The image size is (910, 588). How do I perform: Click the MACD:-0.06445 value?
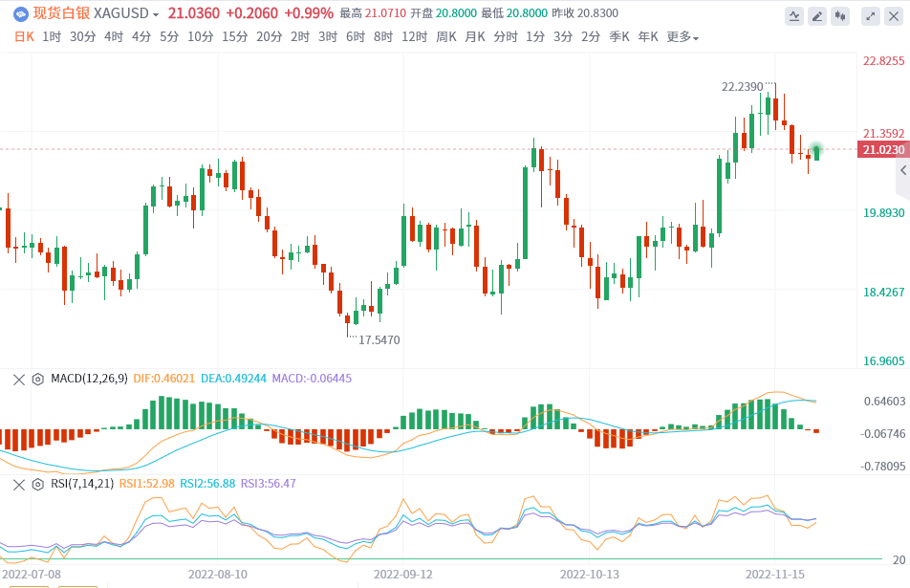click(x=312, y=379)
